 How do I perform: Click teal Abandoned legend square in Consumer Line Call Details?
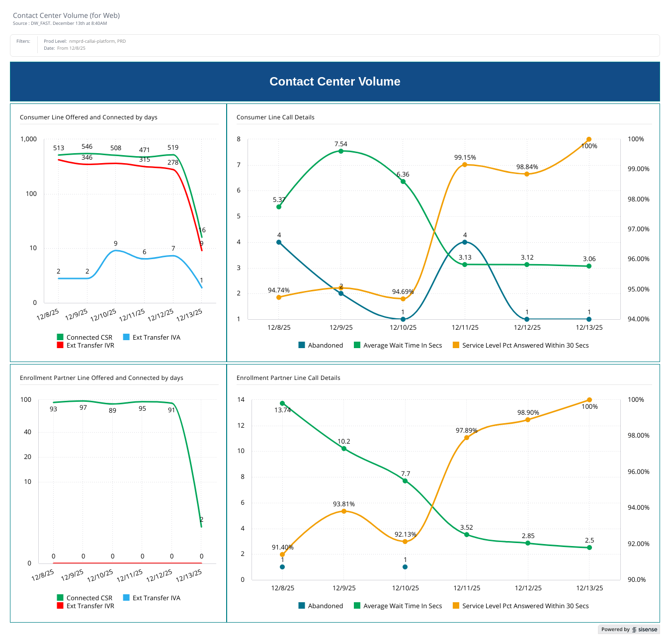point(302,345)
